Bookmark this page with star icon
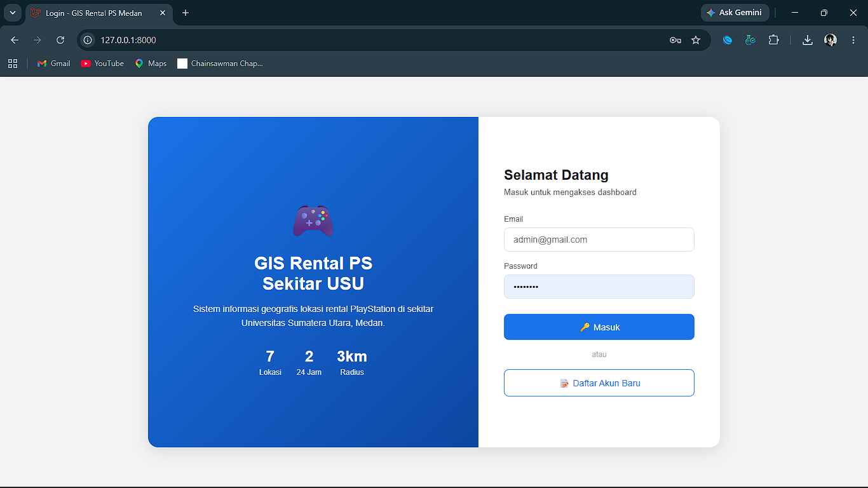 click(696, 40)
